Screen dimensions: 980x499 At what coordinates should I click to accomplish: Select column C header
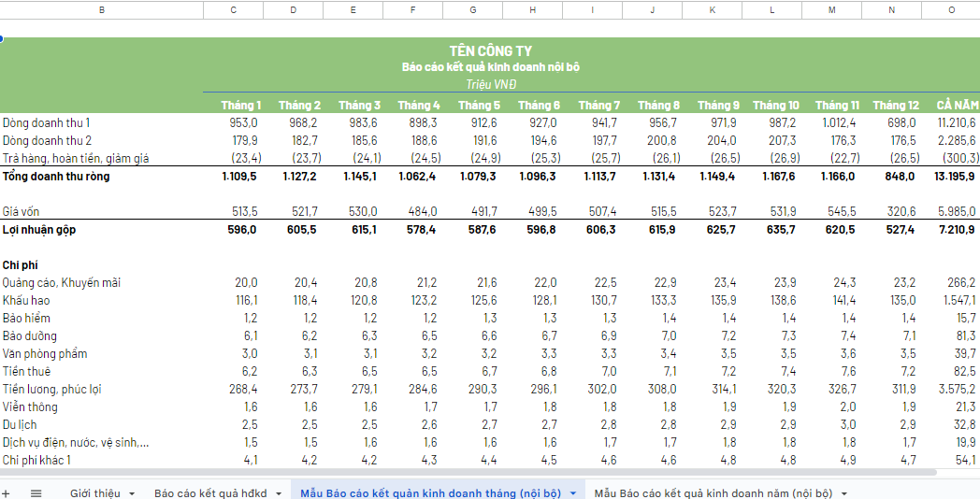tap(233, 9)
